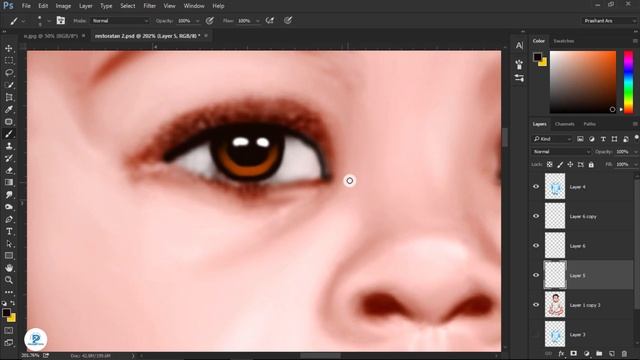The width and height of the screenshot is (640, 360).
Task: Open tool preset picker arrow
Action: tap(23, 21)
